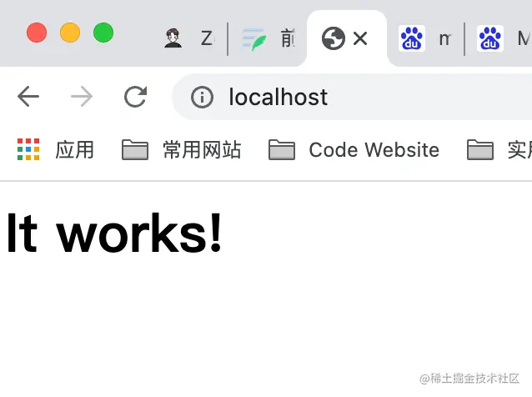This screenshot has height=397, width=532.
Task: Expand the 常用网站 bookmarks folder
Action: [x=182, y=149]
